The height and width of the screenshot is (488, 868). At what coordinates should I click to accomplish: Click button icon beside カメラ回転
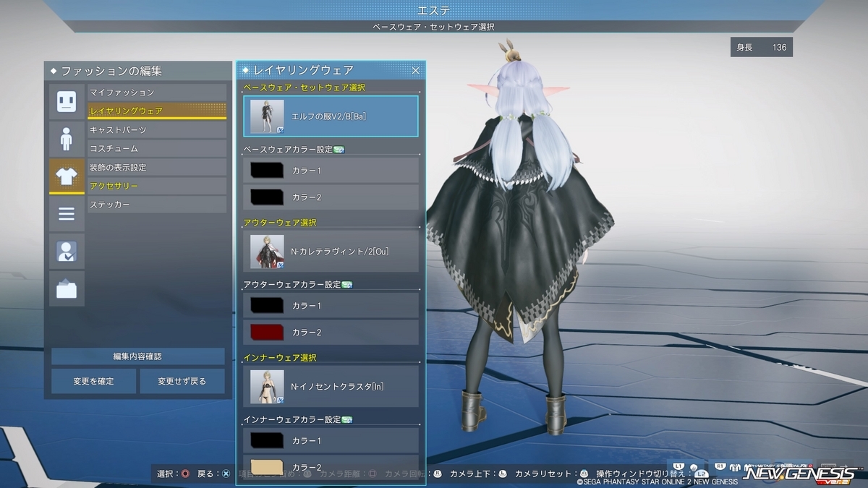click(438, 474)
